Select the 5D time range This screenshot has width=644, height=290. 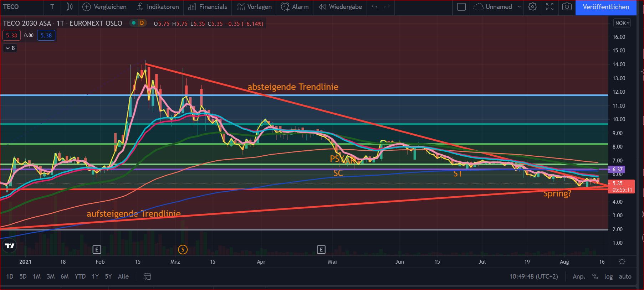point(23,276)
